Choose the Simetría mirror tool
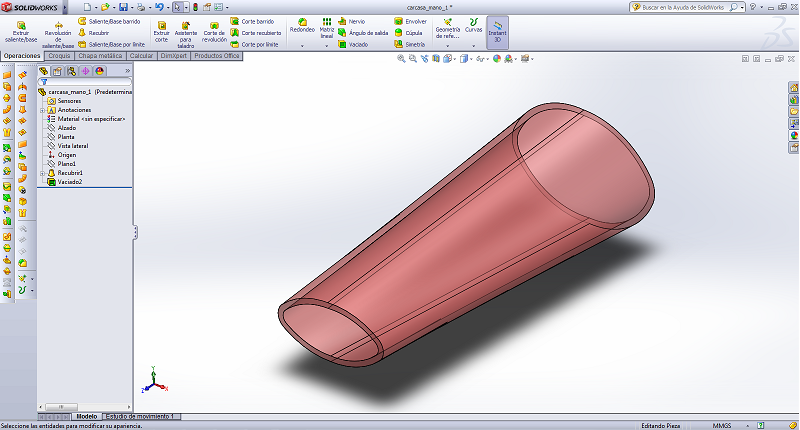800x430 pixels. tap(409, 44)
